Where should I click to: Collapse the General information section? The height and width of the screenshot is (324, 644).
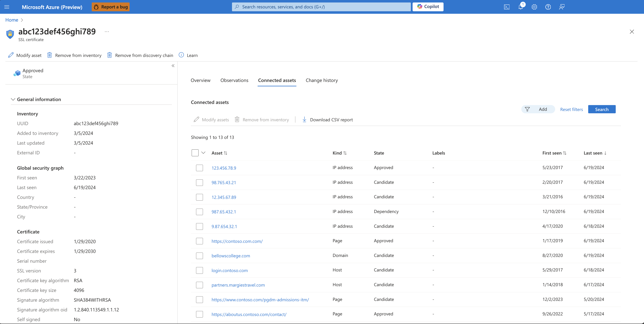click(x=13, y=100)
